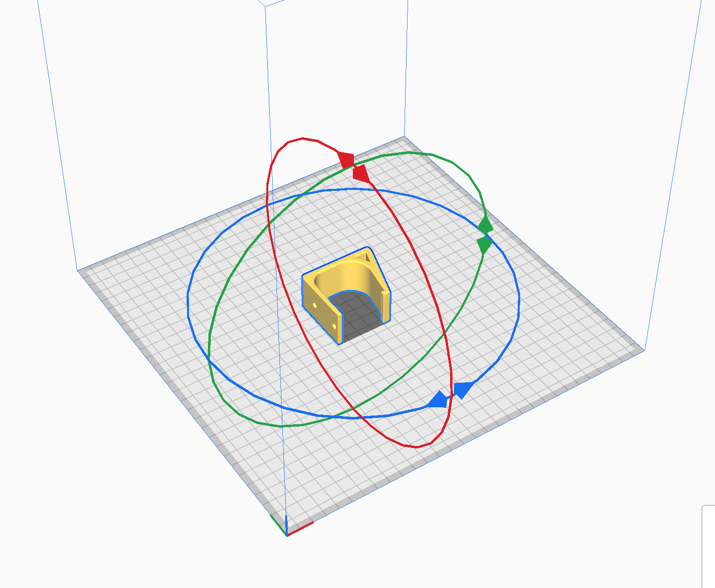Image resolution: width=715 pixels, height=588 pixels.
Task: Click the green axis marker at the plate corner
Action: point(277,523)
